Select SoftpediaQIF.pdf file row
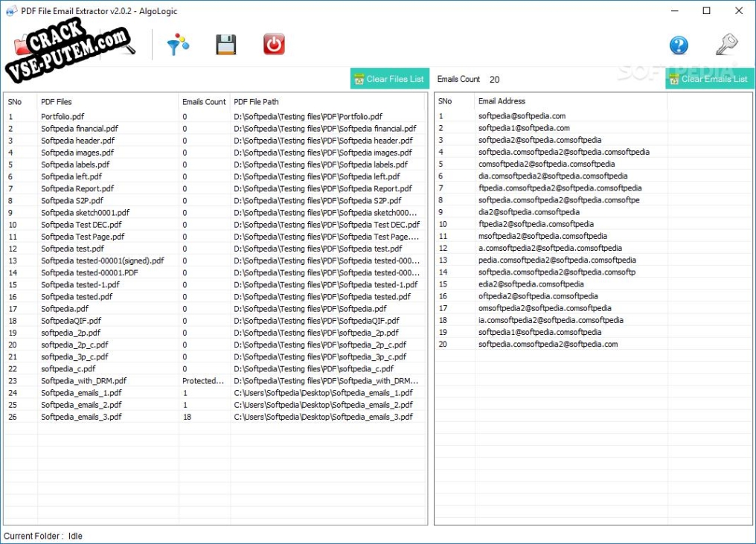This screenshot has width=756, height=544. click(215, 321)
